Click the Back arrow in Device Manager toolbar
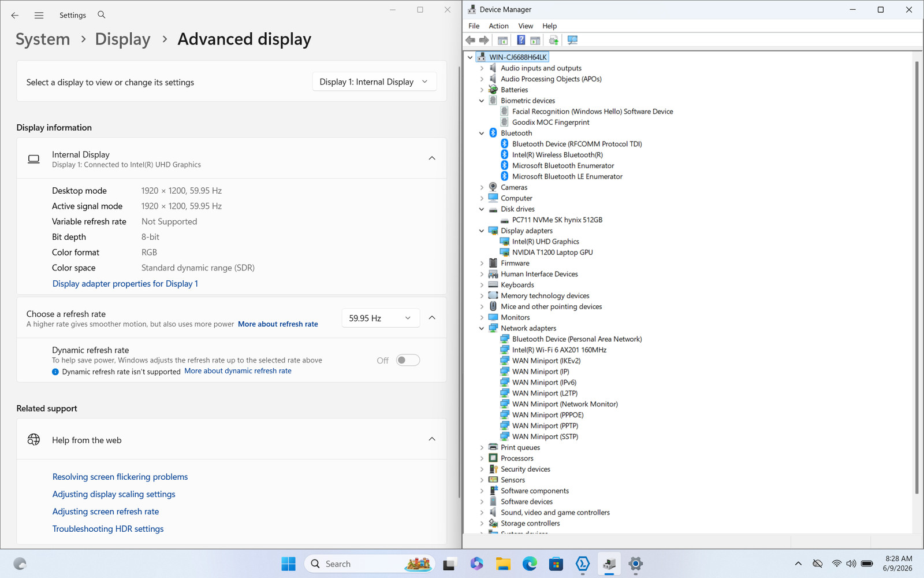 (470, 40)
